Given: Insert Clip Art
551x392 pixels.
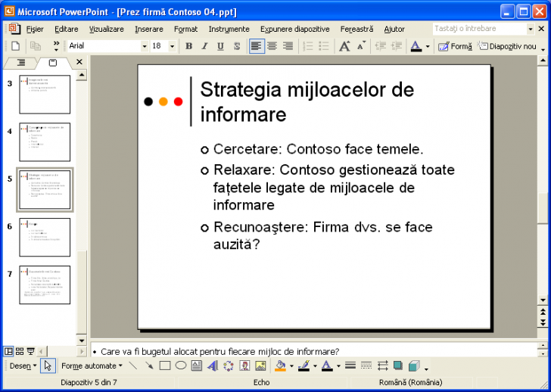Looking at the screenshot, I should [244, 366].
